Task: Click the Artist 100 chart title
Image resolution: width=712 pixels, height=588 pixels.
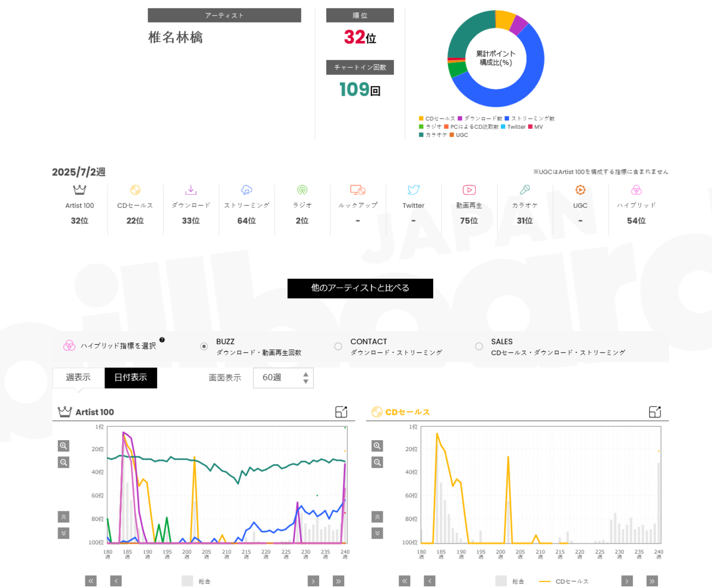Action: (x=94, y=412)
